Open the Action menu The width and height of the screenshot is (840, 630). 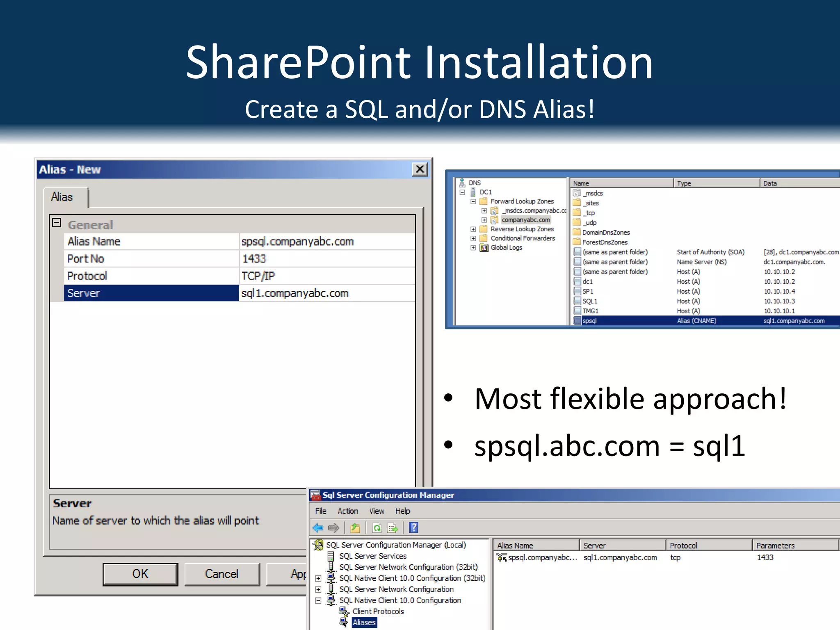coord(347,511)
